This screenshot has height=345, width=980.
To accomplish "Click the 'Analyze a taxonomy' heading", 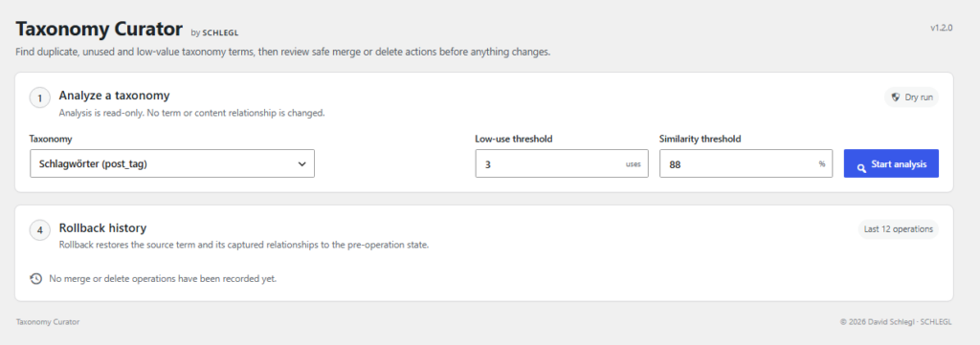I will tap(115, 96).
